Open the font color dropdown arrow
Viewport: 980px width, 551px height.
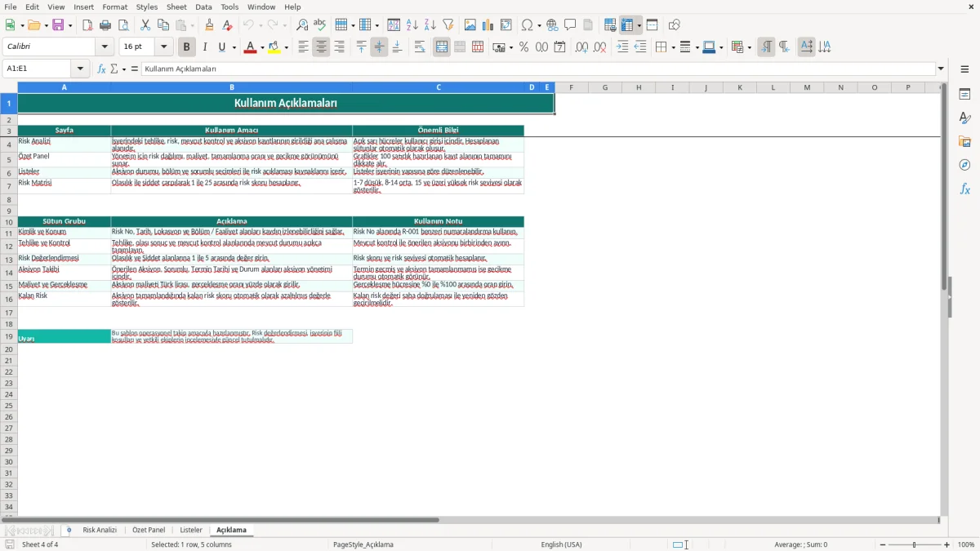pyautogui.click(x=261, y=47)
